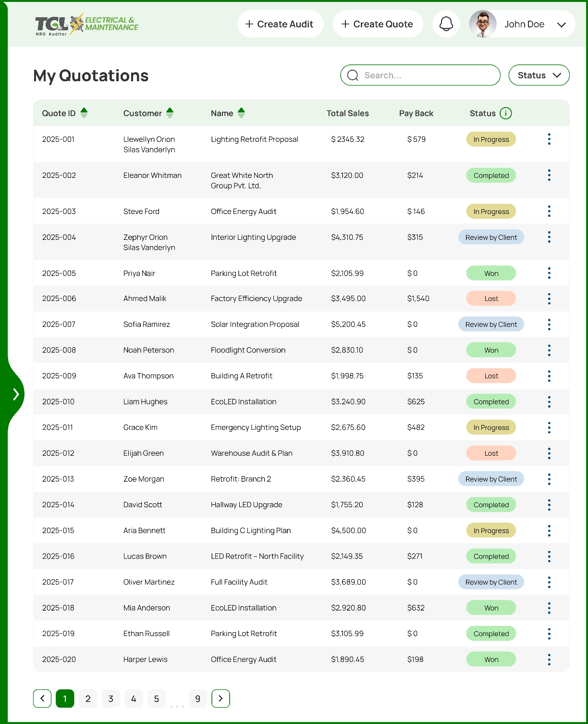Click the Status info icon in header

pos(505,113)
